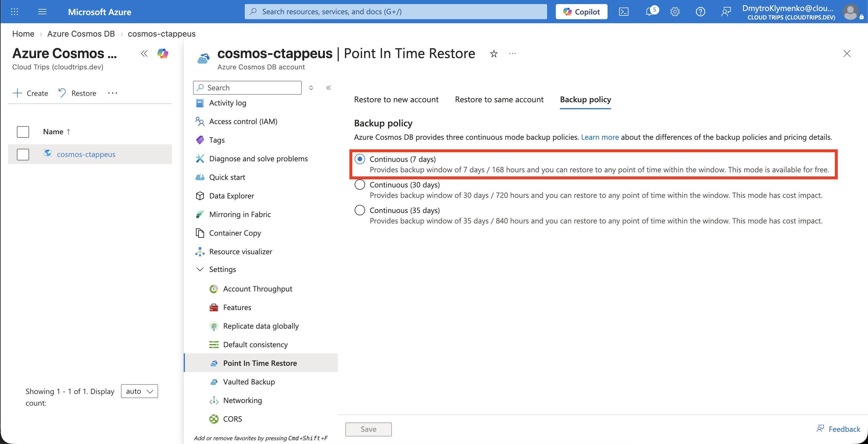
Task: Click the top bar feedback person icon
Action: tap(726, 12)
